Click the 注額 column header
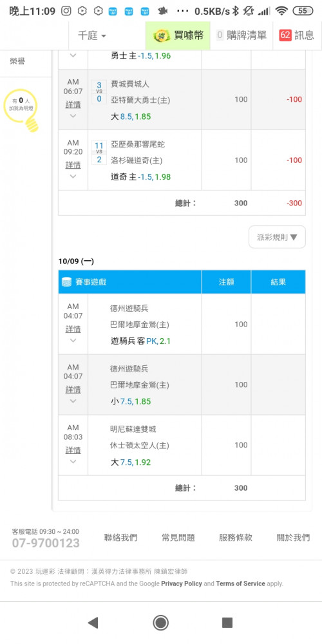The image size is (322, 644). [226, 282]
